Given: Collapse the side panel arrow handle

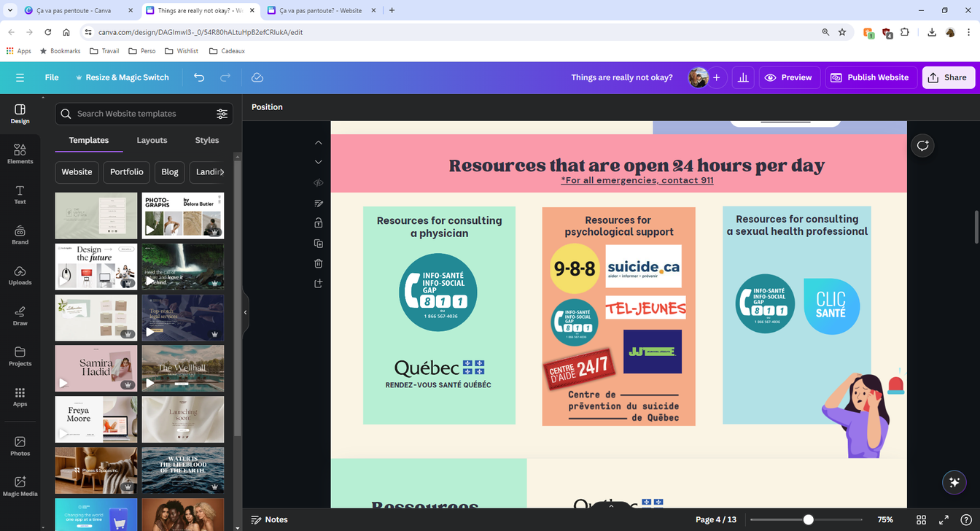Looking at the screenshot, I should pyautogui.click(x=246, y=312).
